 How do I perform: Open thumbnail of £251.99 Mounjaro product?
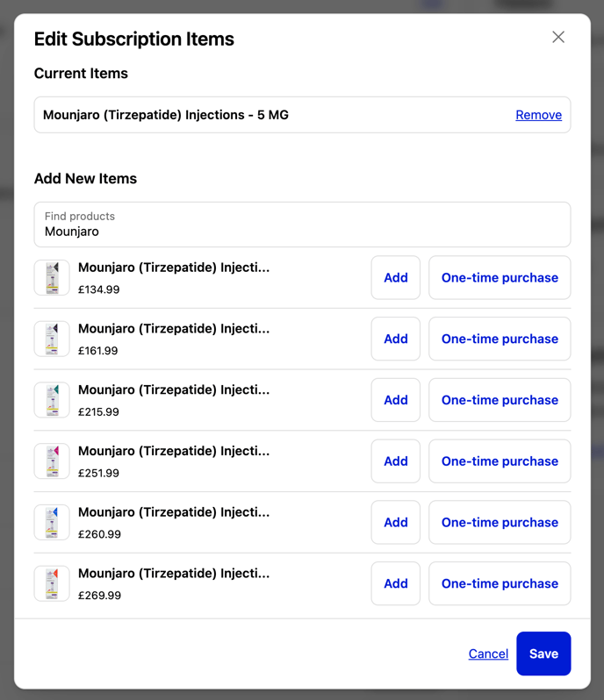[52, 461]
